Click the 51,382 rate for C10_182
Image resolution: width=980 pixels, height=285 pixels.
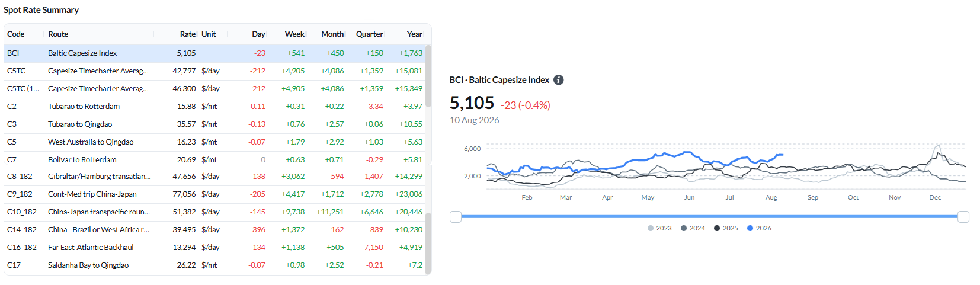[x=184, y=212]
